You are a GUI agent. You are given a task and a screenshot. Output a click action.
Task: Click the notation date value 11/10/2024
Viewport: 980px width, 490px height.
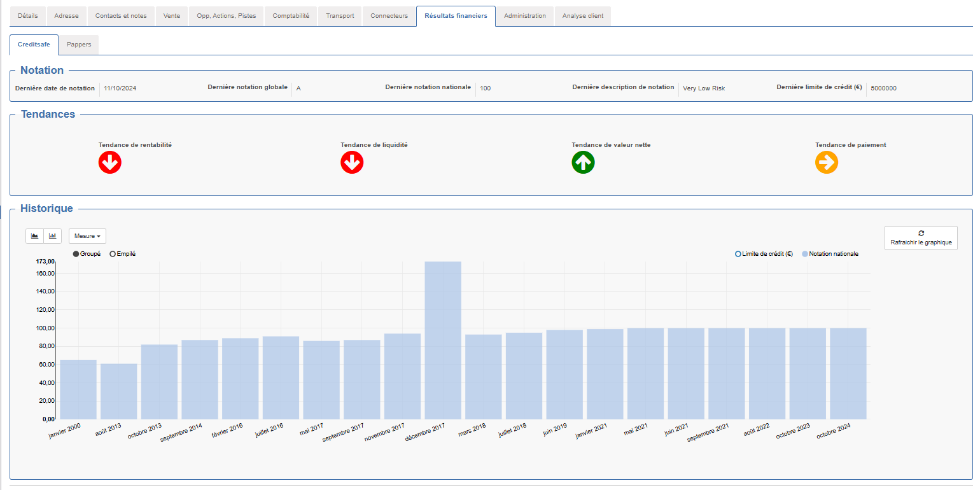(x=120, y=88)
